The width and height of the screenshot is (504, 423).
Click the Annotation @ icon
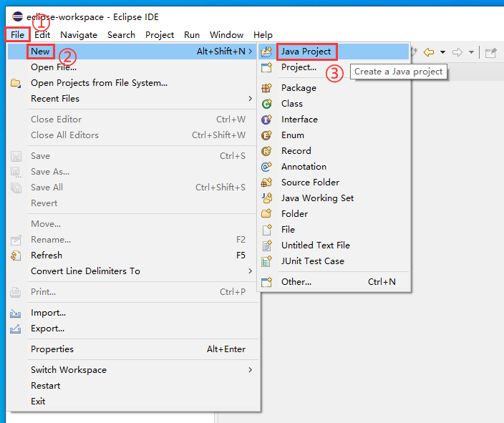pyautogui.click(x=267, y=167)
